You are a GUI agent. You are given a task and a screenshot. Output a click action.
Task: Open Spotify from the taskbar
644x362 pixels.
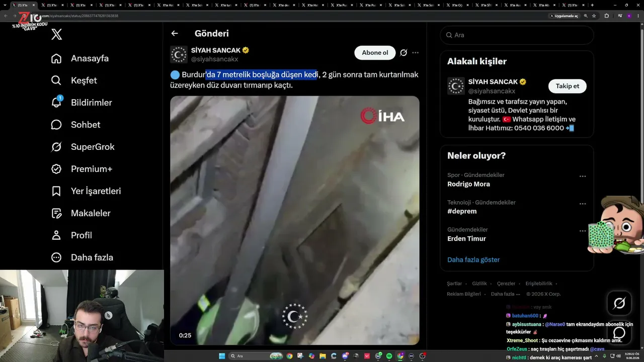(x=389, y=356)
